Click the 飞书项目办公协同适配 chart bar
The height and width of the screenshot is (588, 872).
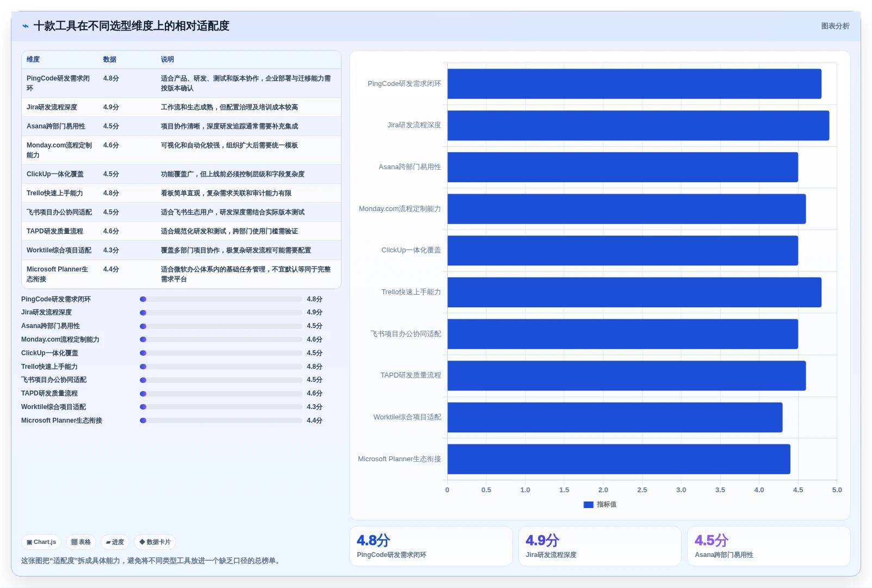[x=623, y=334]
